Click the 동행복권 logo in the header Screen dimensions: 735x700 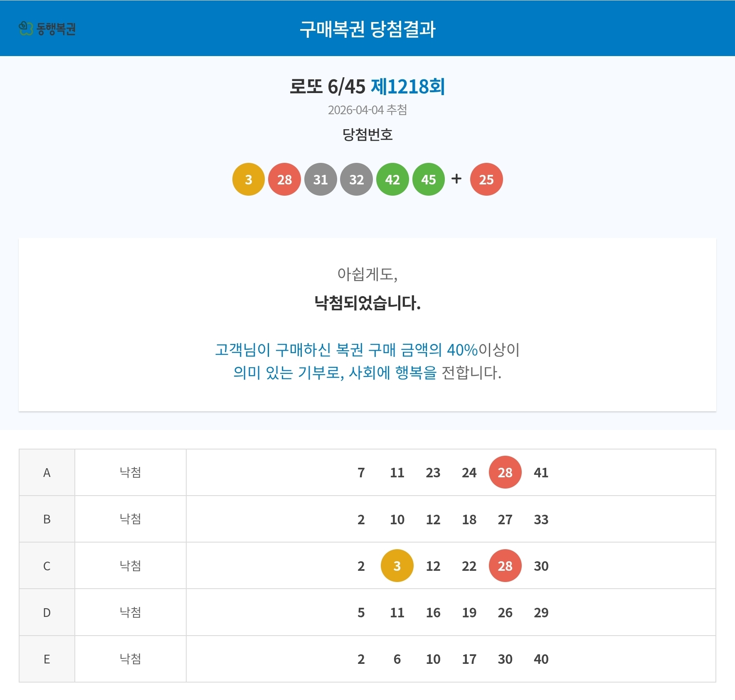pos(47,28)
